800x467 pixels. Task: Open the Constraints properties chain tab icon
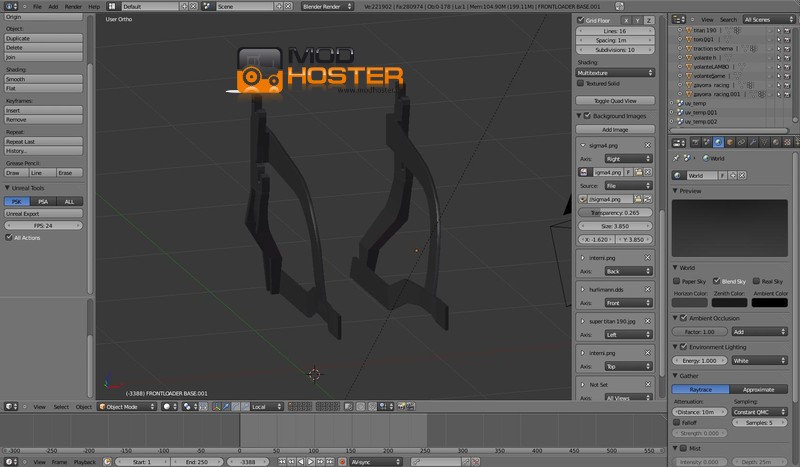click(741, 143)
